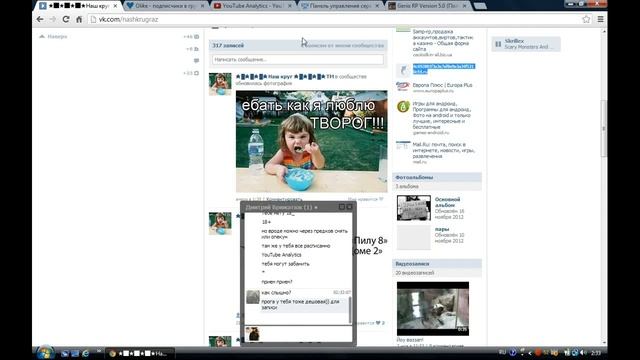The height and width of the screenshot is (360, 640).
Task: Click the Написать сообщение field
Action: pyautogui.click(x=298, y=60)
